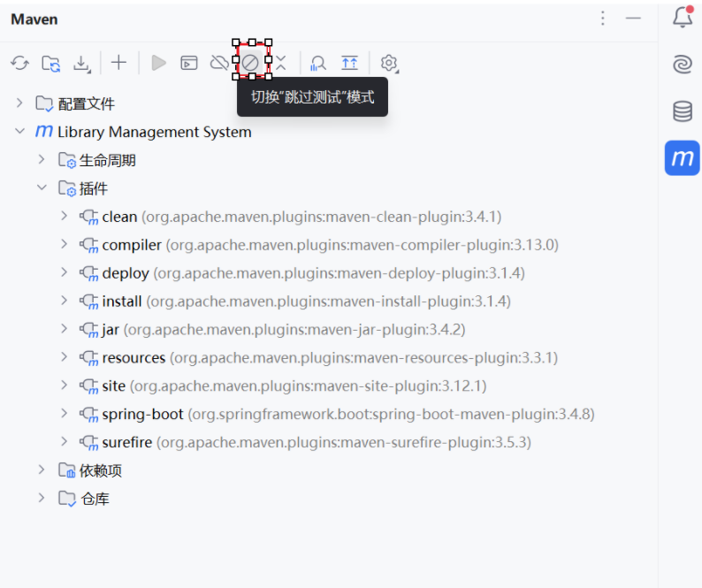Expand site plugin node
Screen dimensions: 702x588
tap(64, 386)
